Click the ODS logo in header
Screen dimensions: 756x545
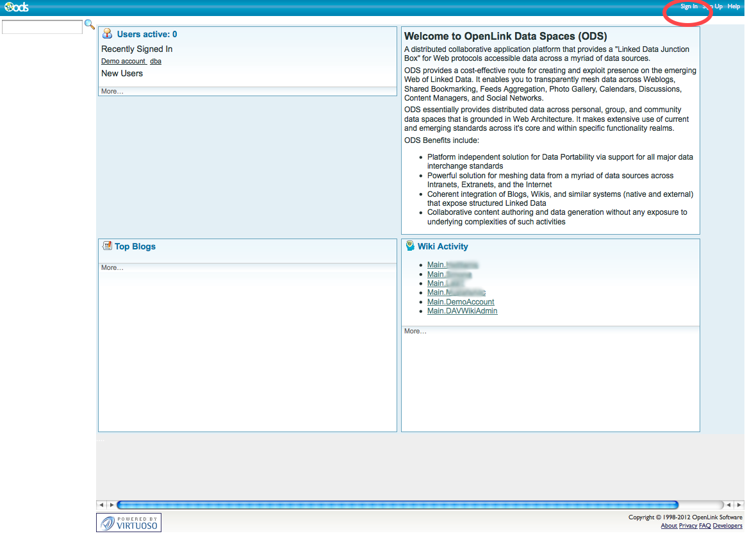pos(16,7)
